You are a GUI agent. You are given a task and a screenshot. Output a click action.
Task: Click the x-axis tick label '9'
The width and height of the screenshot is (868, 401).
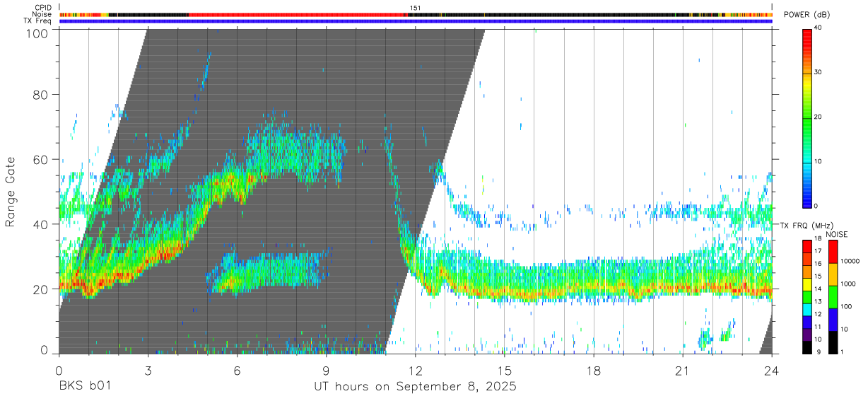pos(326,370)
